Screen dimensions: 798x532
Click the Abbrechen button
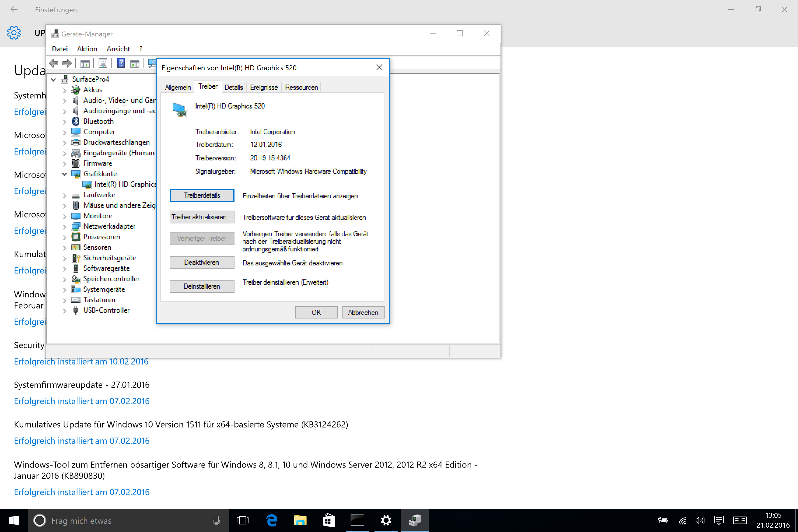coord(363,312)
